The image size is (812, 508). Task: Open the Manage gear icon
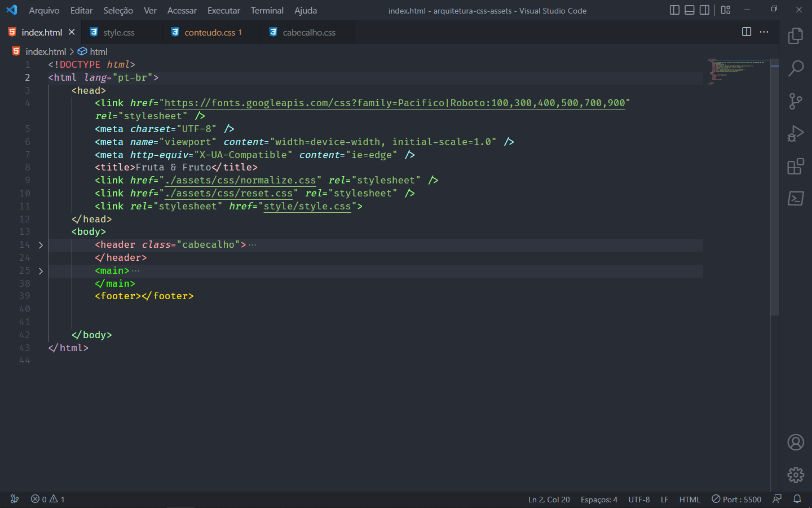(x=796, y=475)
